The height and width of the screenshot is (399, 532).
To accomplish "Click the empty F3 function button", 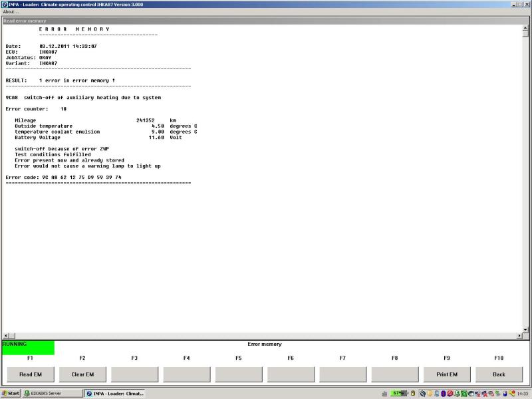I will 135,374.
